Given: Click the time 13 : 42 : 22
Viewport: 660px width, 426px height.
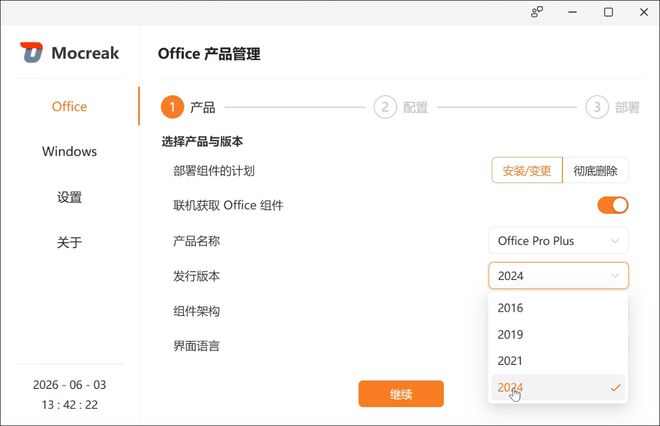Looking at the screenshot, I should 69,405.
